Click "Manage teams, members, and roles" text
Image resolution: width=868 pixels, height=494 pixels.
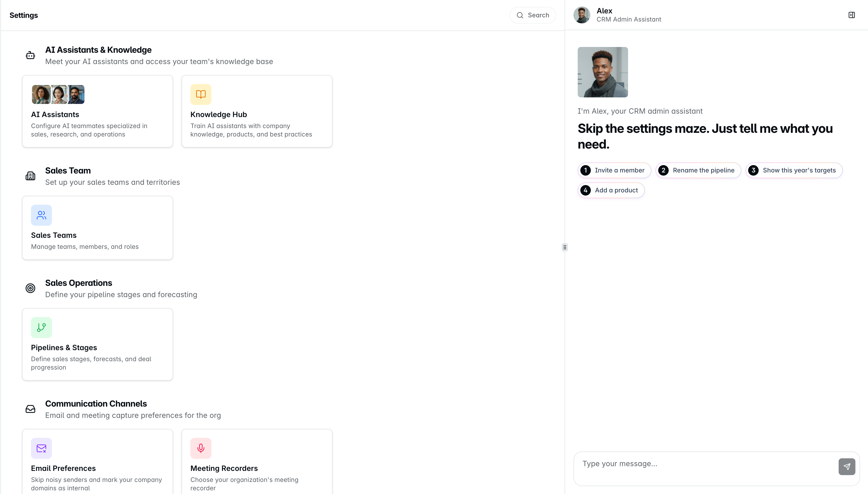click(x=85, y=247)
